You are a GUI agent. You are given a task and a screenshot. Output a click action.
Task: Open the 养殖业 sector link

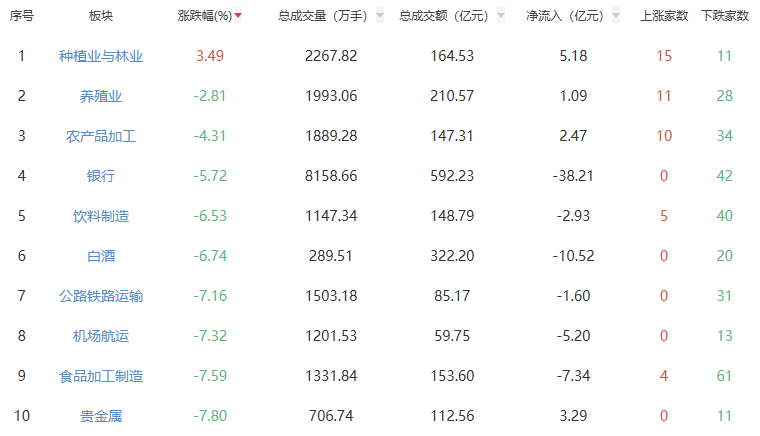(x=101, y=96)
